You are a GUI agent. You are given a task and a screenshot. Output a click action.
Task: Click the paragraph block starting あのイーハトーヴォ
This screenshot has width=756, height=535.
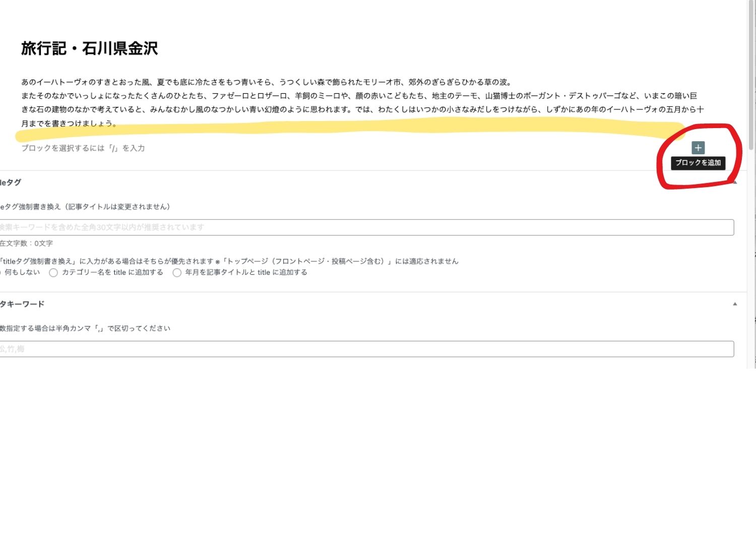[x=363, y=102]
